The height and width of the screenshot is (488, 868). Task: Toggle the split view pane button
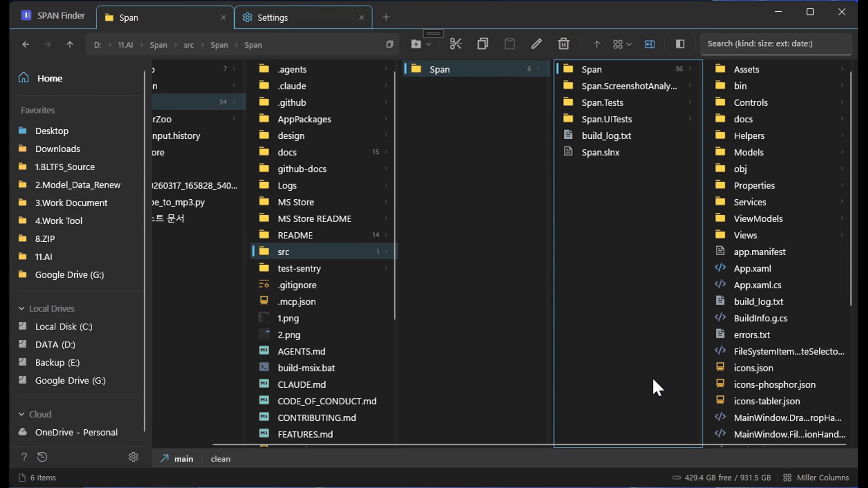pyautogui.click(x=680, y=44)
